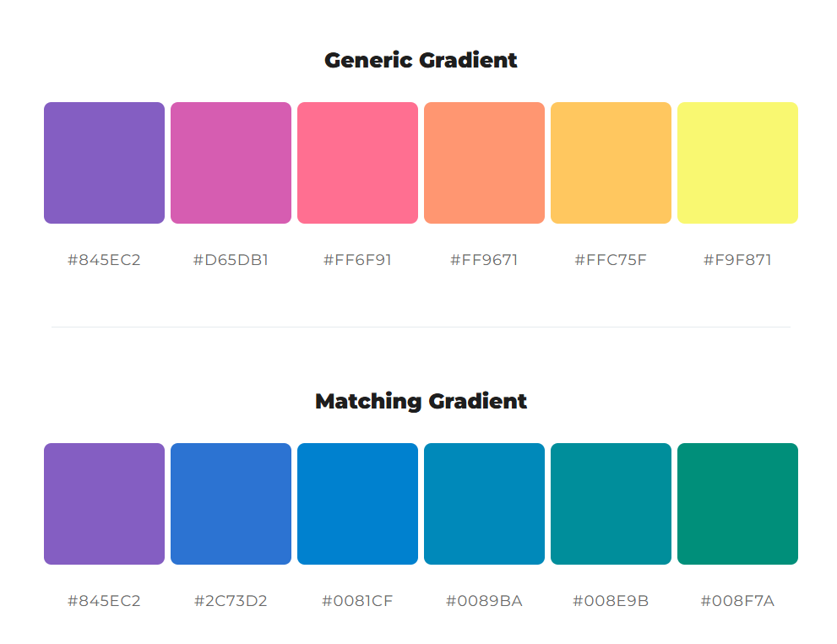Viewport: 837px width, 644px height.
Task: Click the Matching Gradient heading
Action: 421,401
